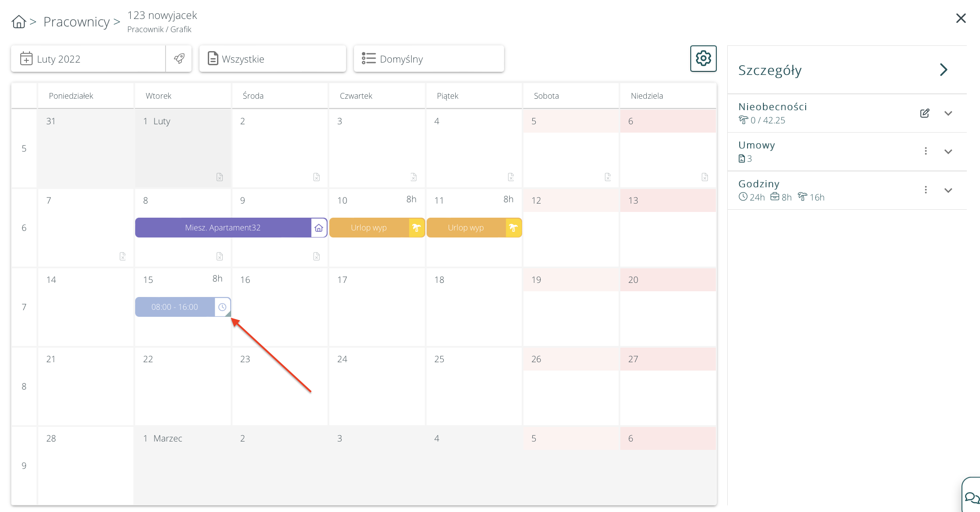Click the edit icon in Nieobecności
Viewport: 980px width, 512px height.
click(925, 113)
